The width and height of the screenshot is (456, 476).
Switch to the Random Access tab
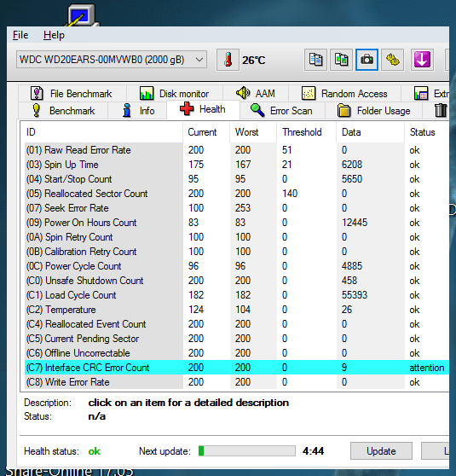point(344,94)
